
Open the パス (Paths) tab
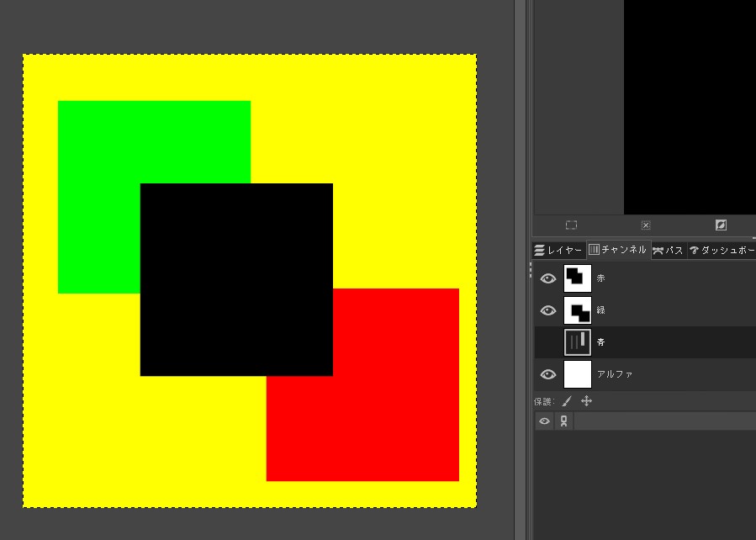(x=668, y=251)
